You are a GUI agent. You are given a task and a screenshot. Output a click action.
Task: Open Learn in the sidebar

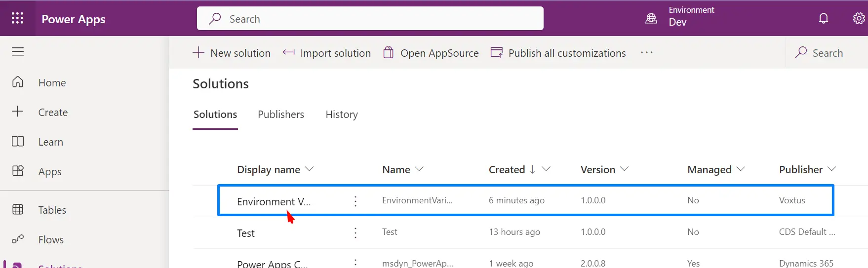[x=50, y=142]
